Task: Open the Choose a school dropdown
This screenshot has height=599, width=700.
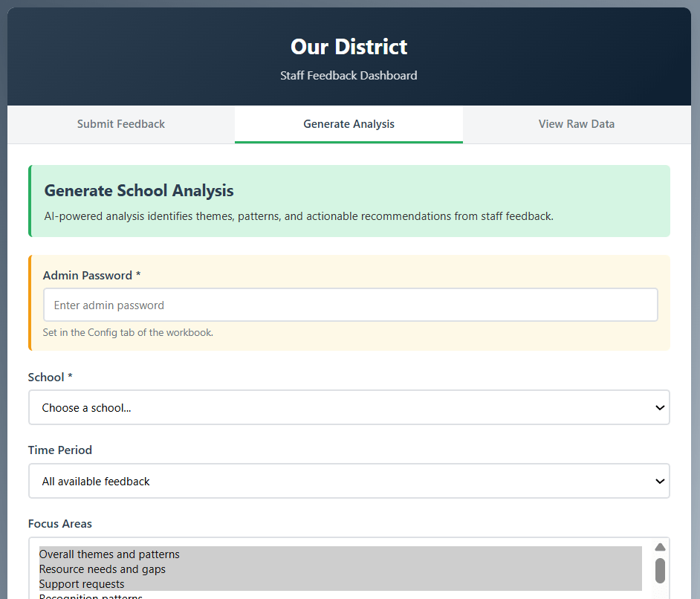Action: coord(349,408)
